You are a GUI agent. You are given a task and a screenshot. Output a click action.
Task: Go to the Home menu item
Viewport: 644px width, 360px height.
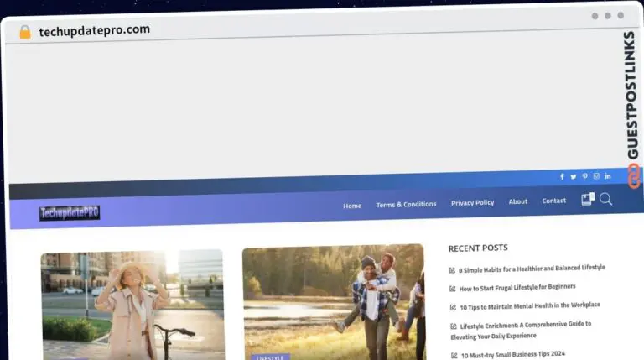coord(352,206)
